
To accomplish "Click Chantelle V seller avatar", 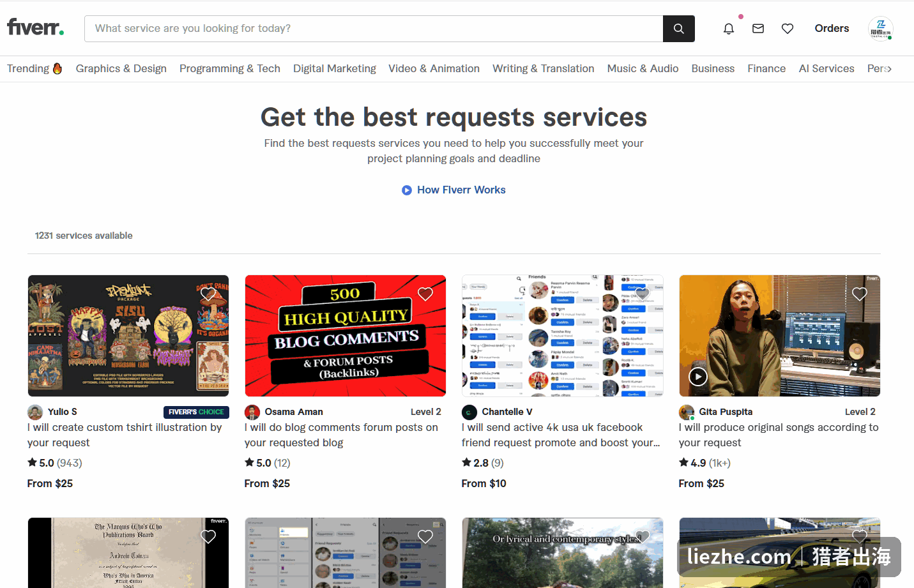I will point(469,412).
